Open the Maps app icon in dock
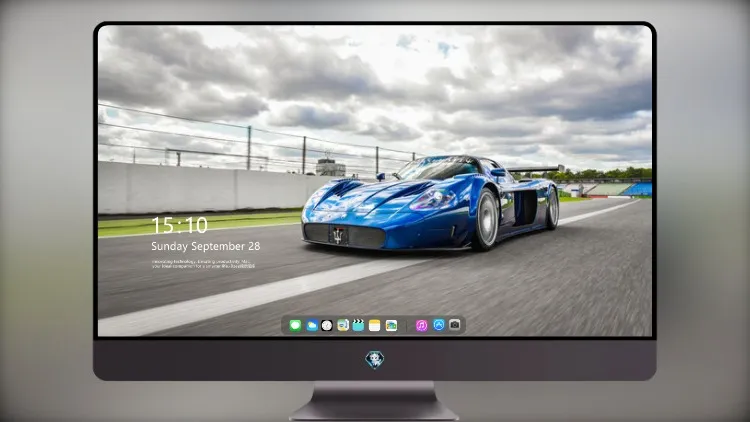This screenshot has width=750, height=422. [x=342, y=326]
